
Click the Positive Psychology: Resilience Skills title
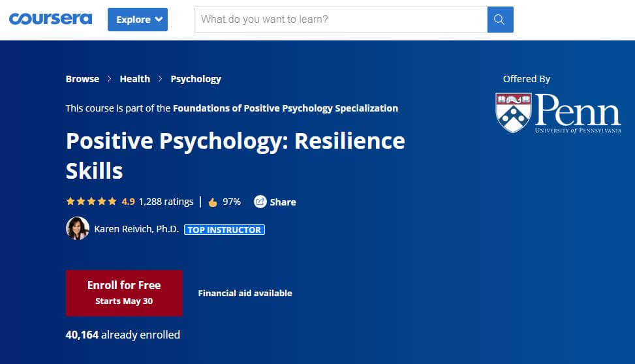[235, 155]
